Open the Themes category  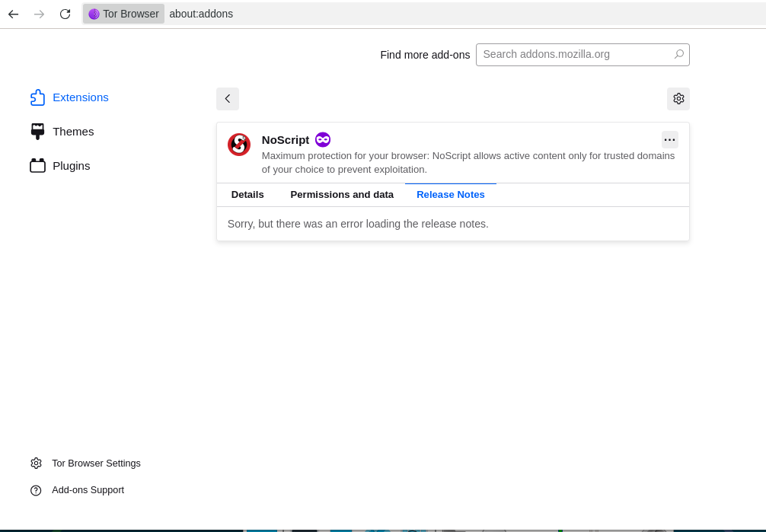(62, 132)
